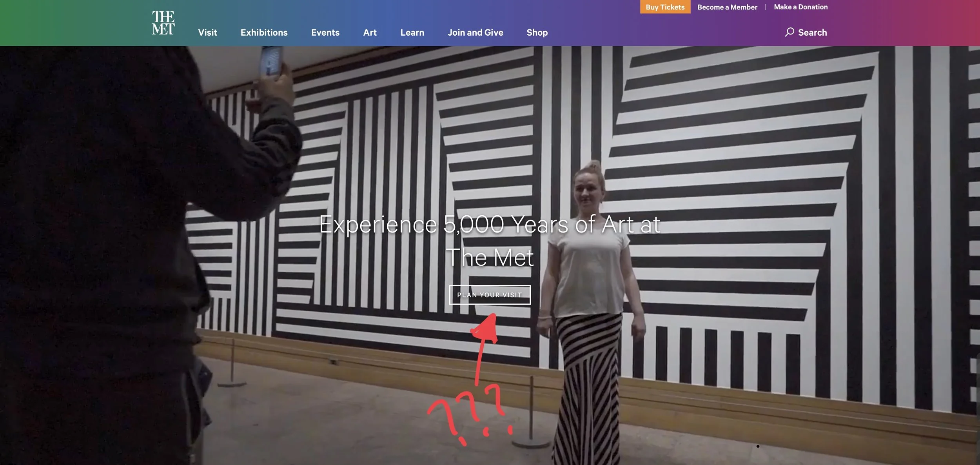Open the Art menu

[370, 33]
